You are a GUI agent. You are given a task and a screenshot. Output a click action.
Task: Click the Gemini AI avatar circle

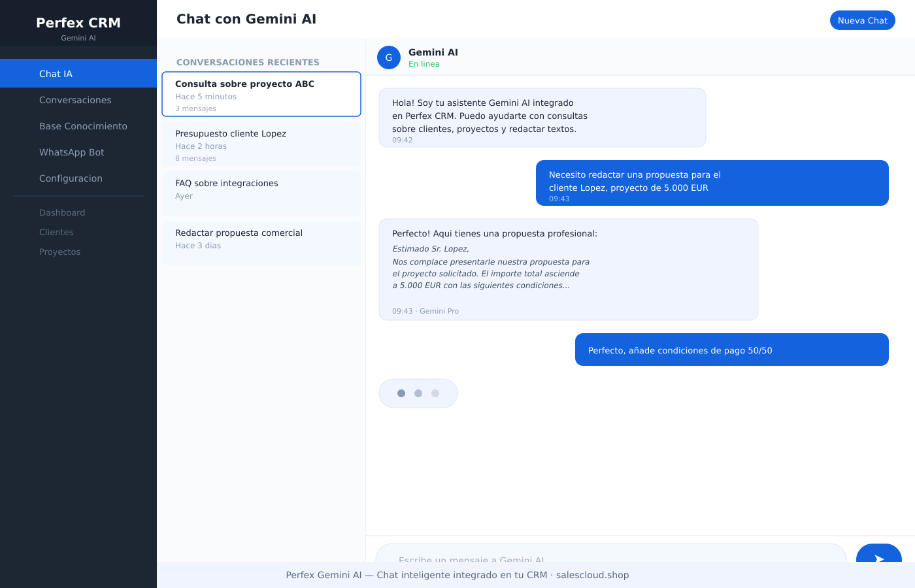[389, 57]
